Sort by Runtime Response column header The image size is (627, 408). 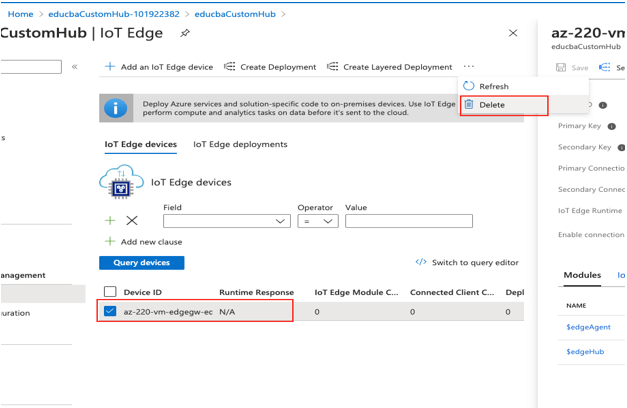[256, 292]
